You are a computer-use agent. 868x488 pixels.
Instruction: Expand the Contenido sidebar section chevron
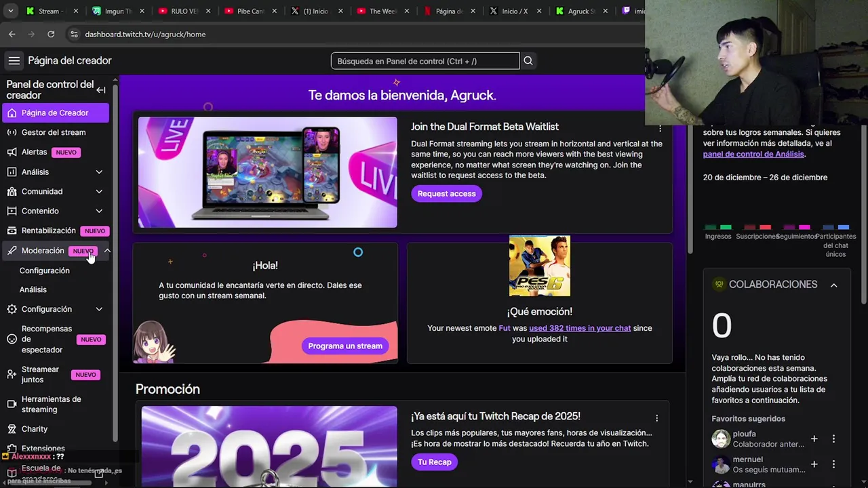pyautogui.click(x=99, y=211)
